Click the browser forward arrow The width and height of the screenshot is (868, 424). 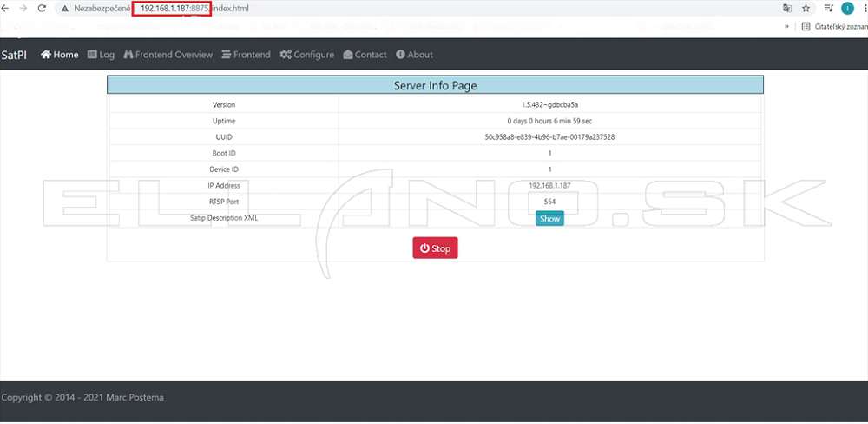coord(23,9)
